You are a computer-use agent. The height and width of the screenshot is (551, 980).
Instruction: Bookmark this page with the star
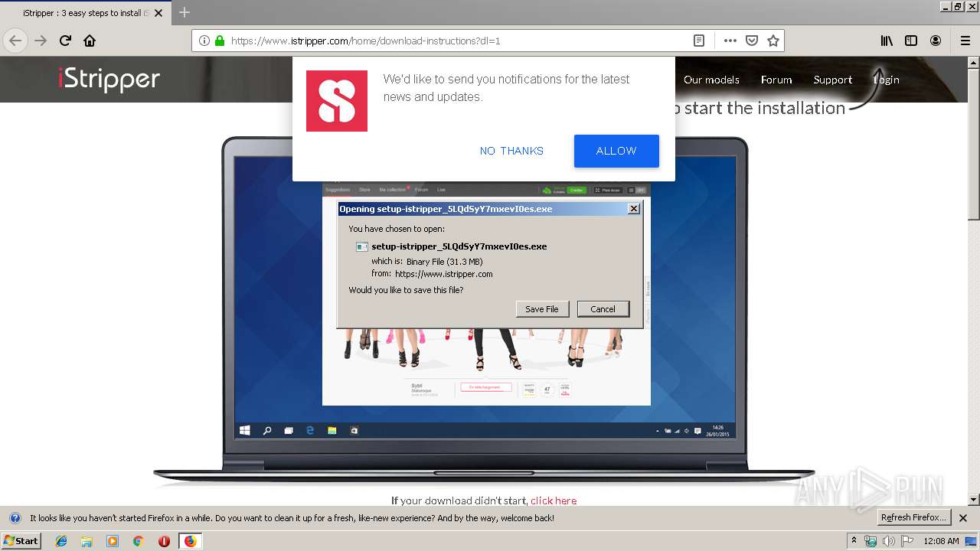click(773, 41)
